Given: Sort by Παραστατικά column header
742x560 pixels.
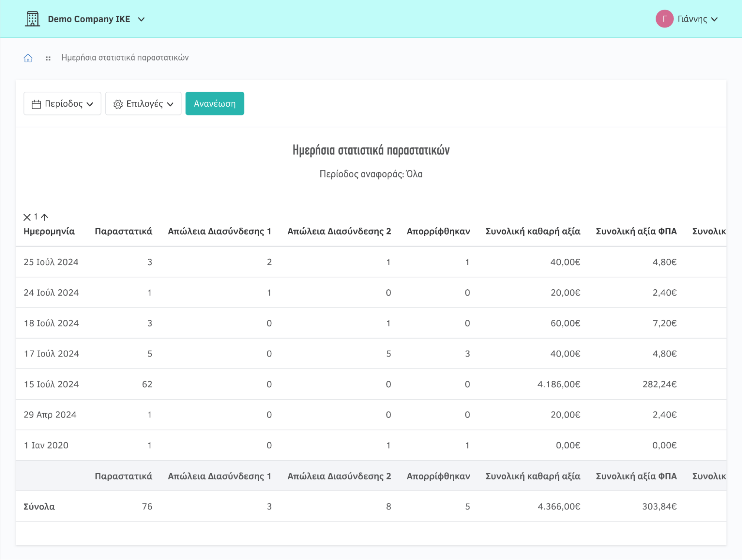Looking at the screenshot, I should [x=124, y=231].
